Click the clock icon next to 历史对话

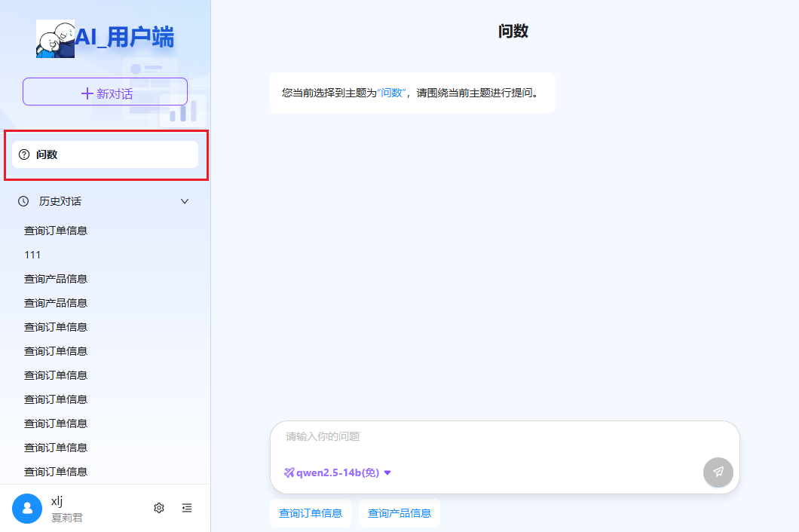[24, 201]
